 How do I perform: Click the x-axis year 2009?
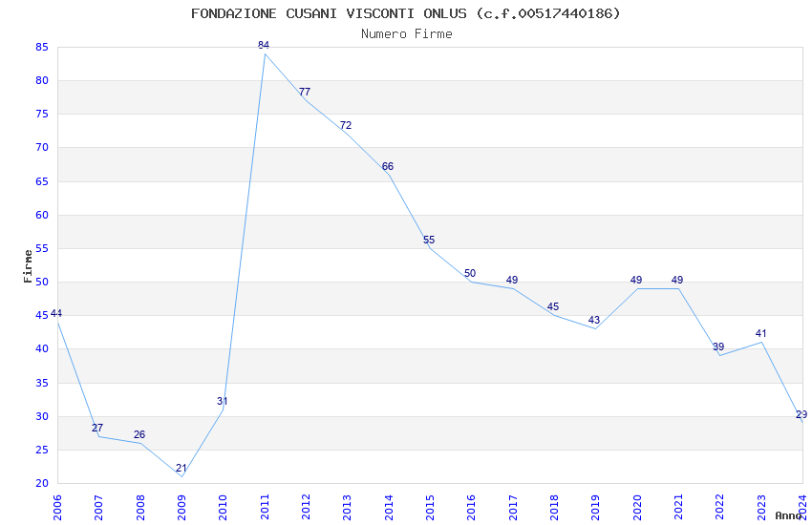coord(182,507)
